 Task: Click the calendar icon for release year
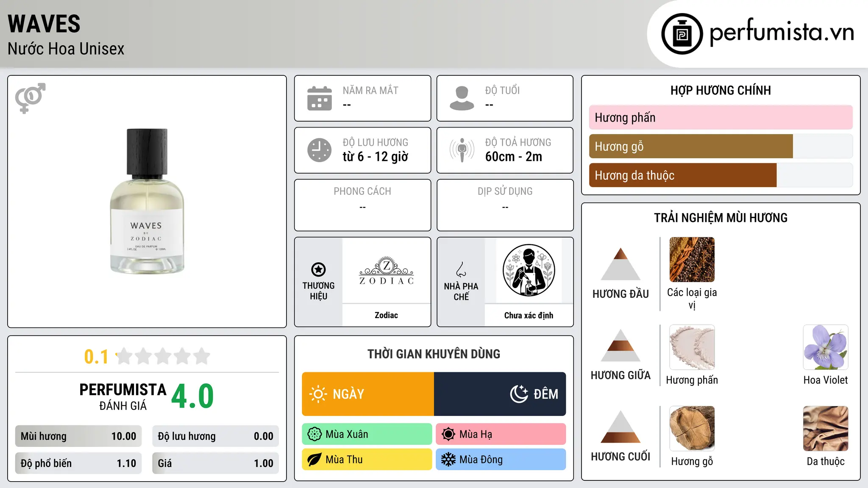point(320,98)
